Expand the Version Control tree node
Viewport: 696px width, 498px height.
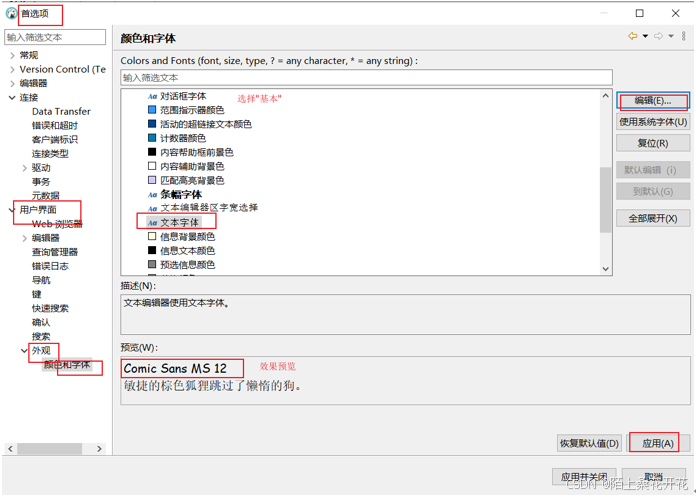(12, 70)
